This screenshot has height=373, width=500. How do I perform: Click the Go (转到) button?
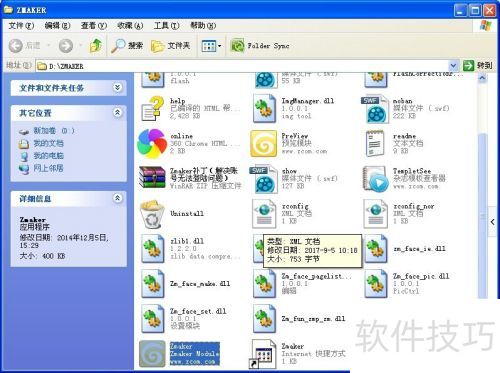tap(477, 65)
